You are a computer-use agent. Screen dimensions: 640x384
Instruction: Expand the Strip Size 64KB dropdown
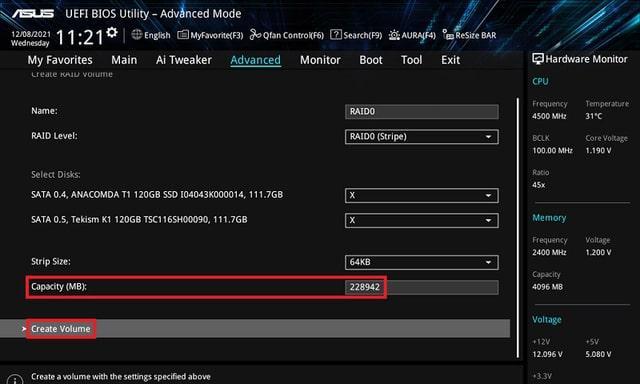[422, 262]
